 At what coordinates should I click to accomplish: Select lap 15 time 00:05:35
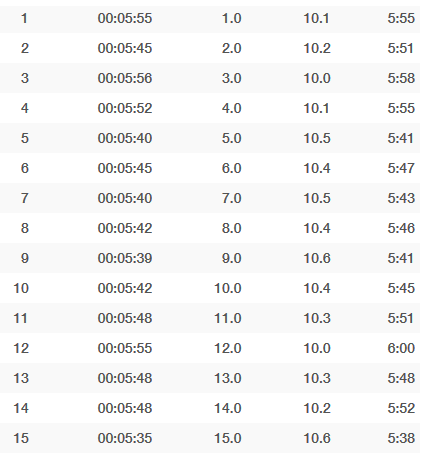tap(125, 438)
